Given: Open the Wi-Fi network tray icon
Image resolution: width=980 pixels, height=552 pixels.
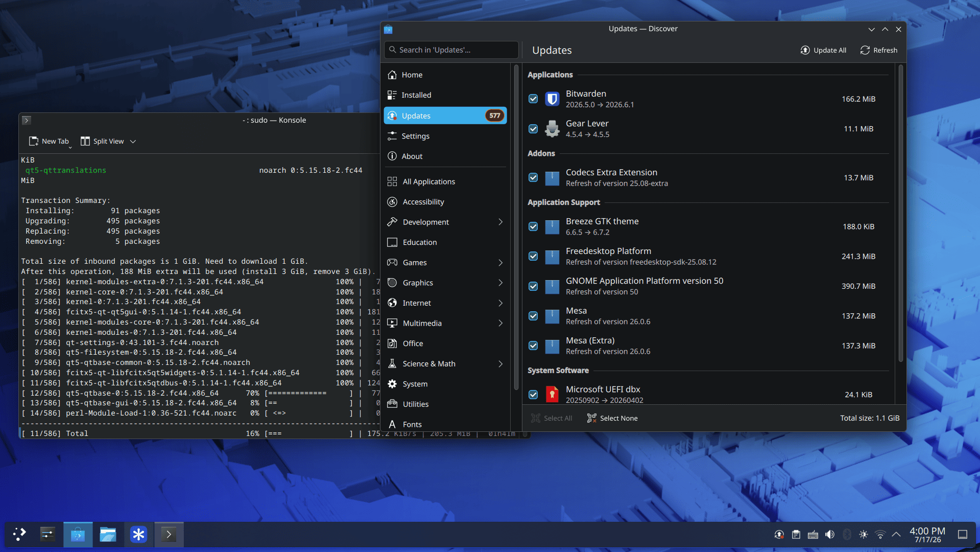Looking at the screenshot, I should [x=880, y=535].
